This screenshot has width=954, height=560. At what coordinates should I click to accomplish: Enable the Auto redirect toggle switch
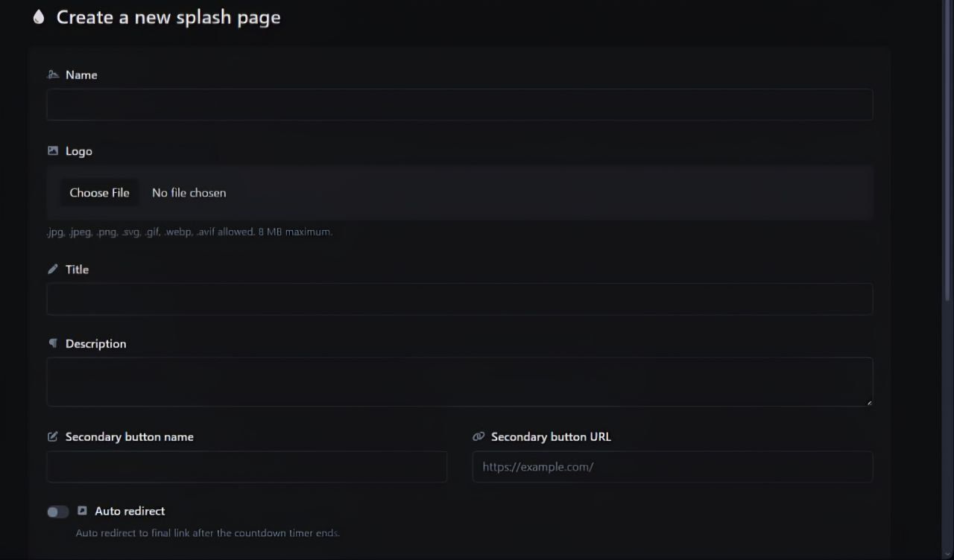coord(57,512)
